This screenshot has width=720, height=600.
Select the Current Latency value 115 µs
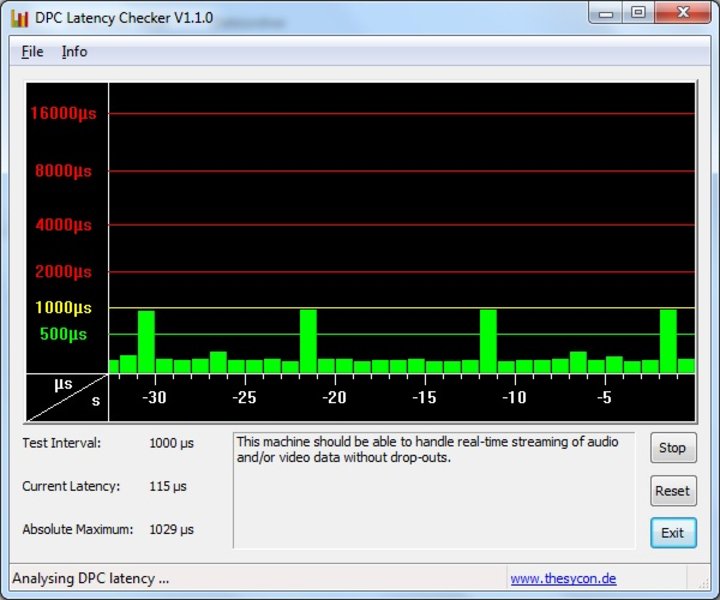point(167,486)
